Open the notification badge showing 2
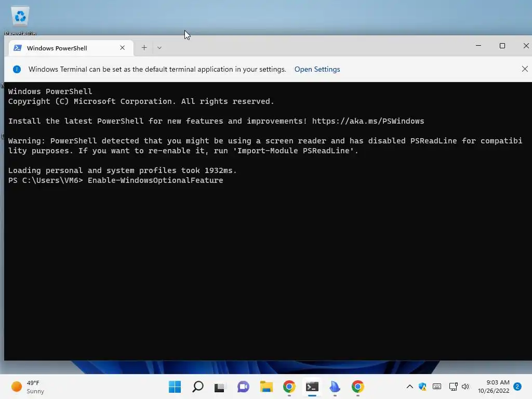This screenshot has width=532, height=399. point(517,387)
